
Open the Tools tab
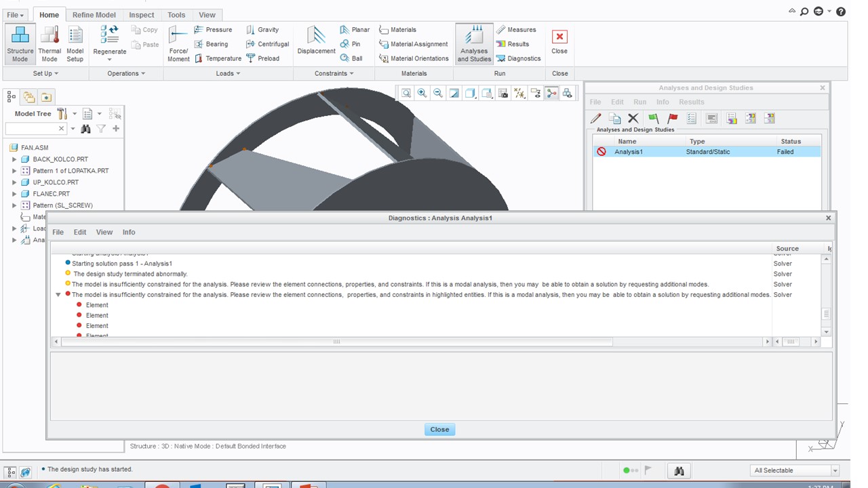(176, 14)
